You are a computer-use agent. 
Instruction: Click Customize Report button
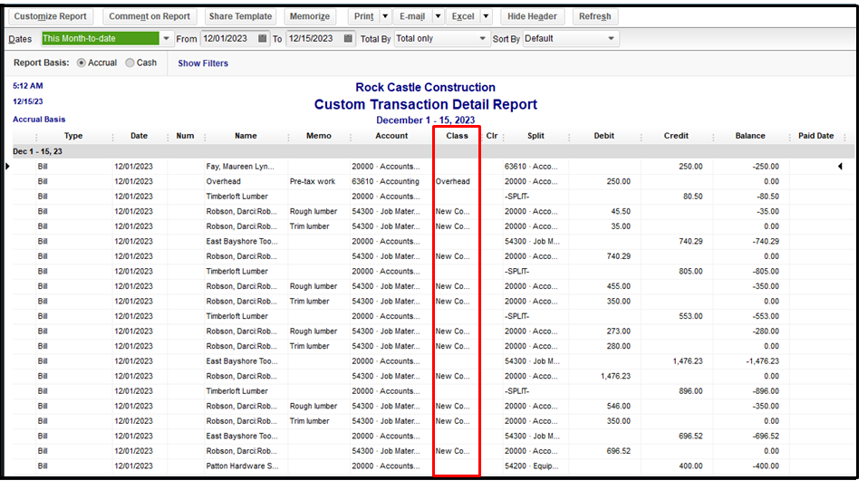pos(51,16)
